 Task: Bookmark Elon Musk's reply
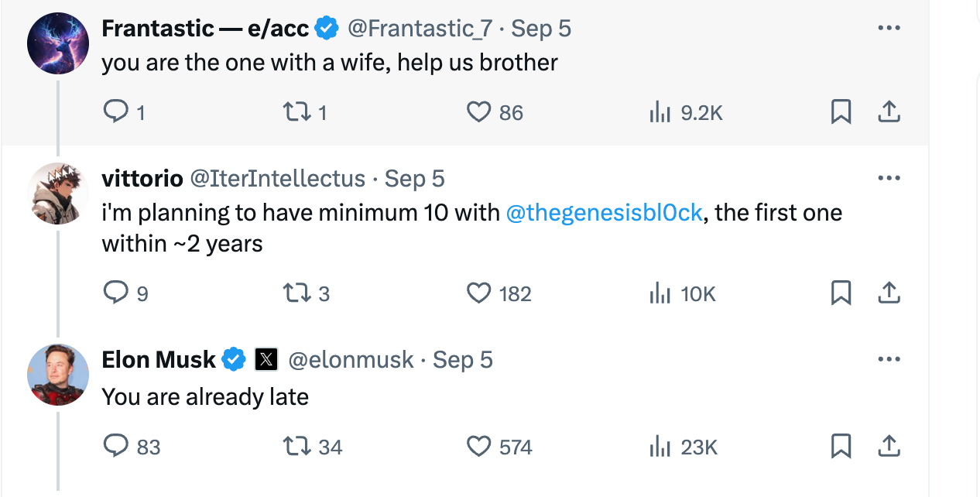(x=841, y=447)
